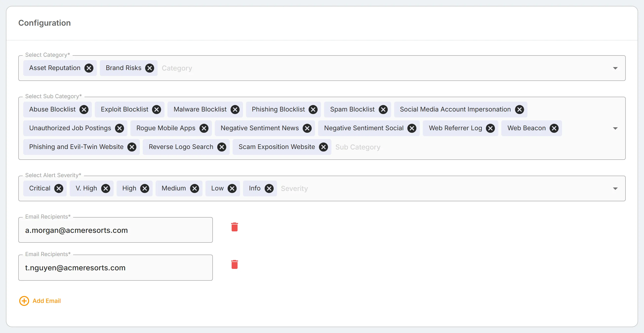
Task: Open the Select Alert Severity dropdown arrow
Action: tap(615, 189)
